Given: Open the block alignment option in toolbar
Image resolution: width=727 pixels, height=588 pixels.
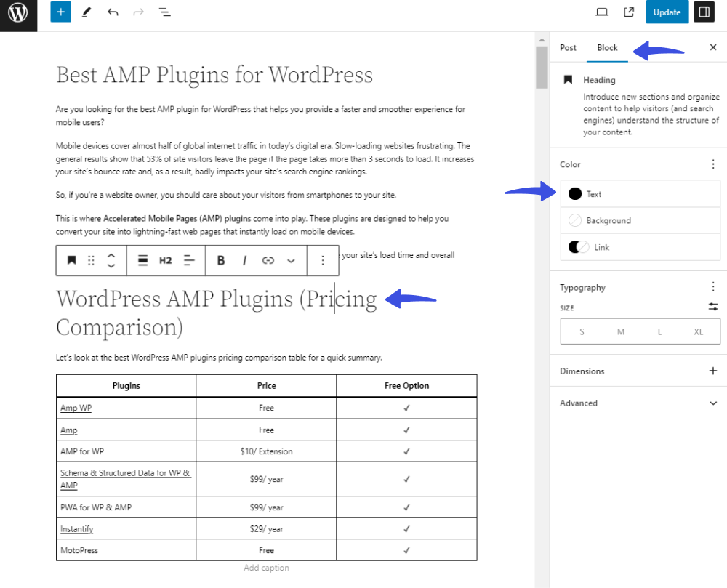Looking at the screenshot, I should (x=142, y=260).
